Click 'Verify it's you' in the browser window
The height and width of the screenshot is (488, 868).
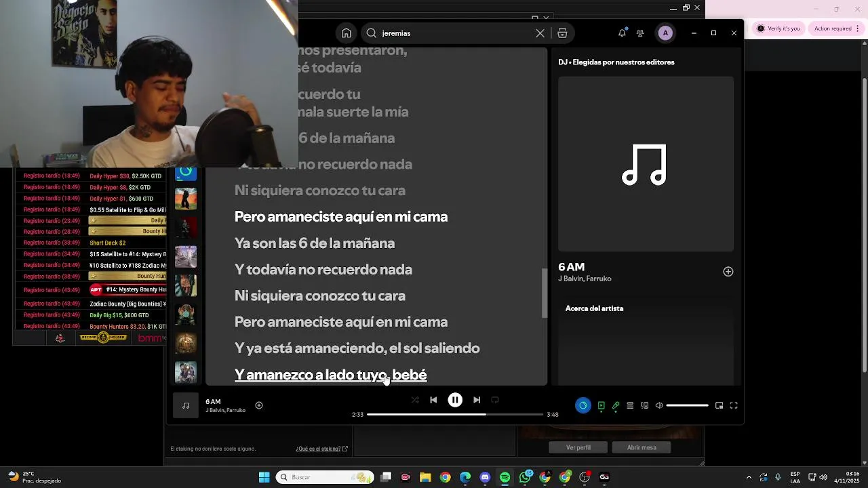[778, 28]
